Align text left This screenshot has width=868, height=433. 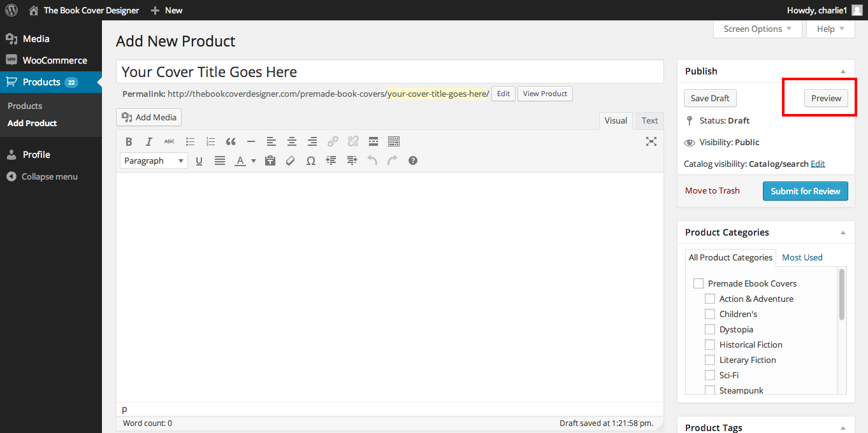coord(271,141)
